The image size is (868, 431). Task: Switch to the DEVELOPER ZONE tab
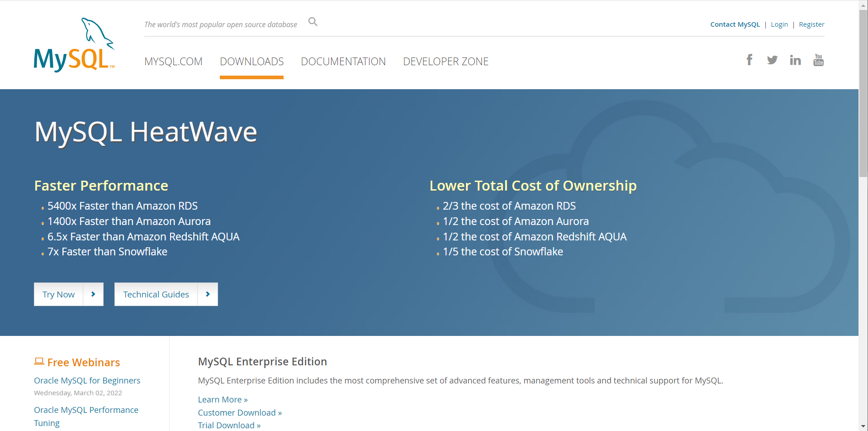[x=446, y=62]
